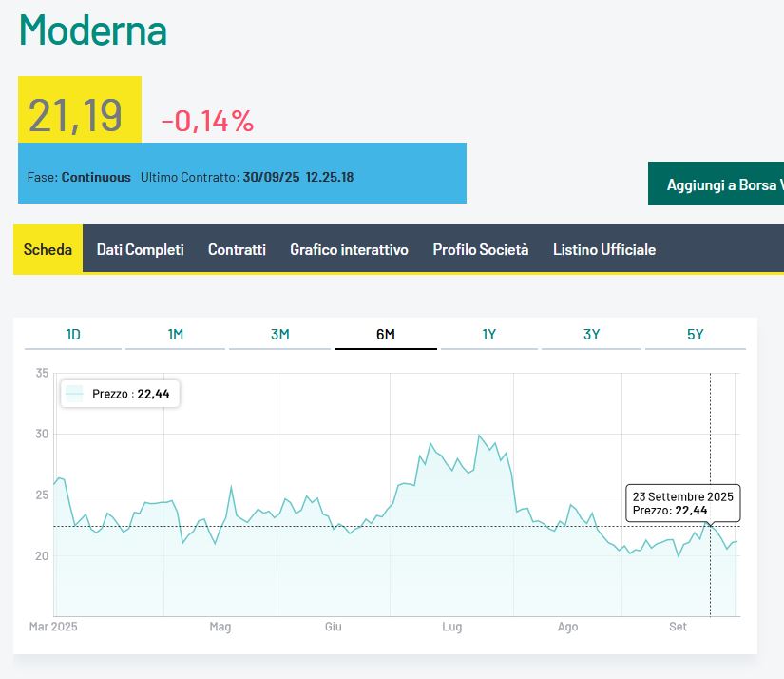Click the Prezzo legend line icon
The height and width of the screenshot is (679, 784).
tap(75, 394)
